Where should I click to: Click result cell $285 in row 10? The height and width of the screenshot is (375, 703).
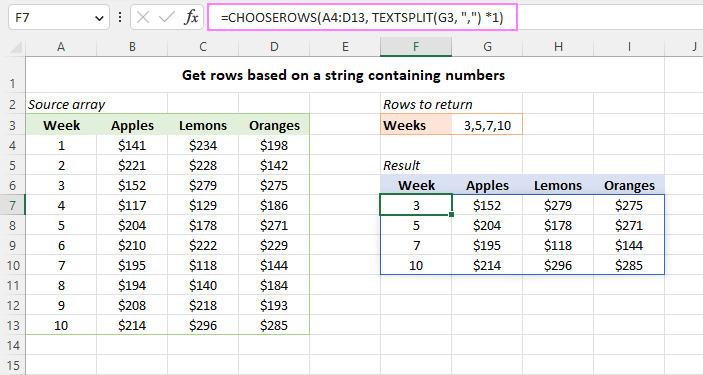tap(629, 265)
